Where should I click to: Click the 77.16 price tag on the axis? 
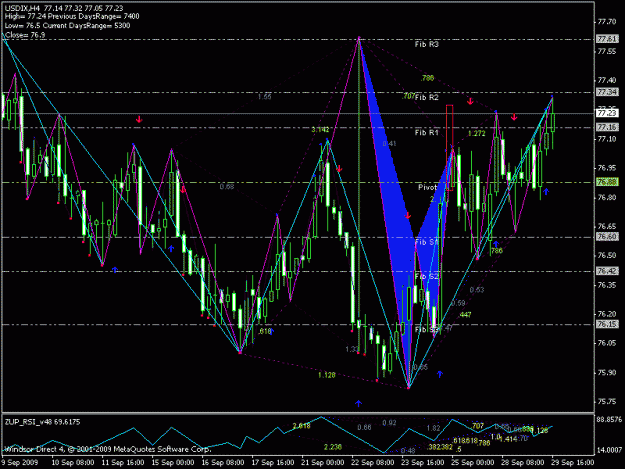[607, 127]
